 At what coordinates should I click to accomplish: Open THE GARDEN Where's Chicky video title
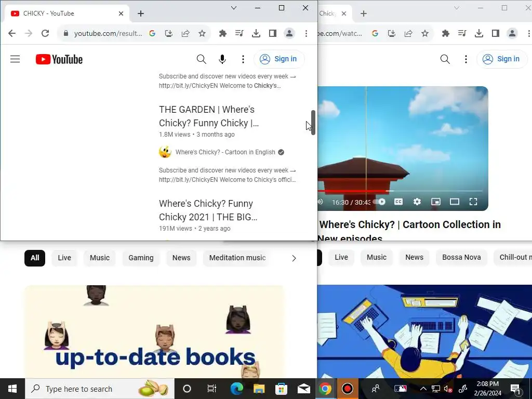(x=209, y=116)
